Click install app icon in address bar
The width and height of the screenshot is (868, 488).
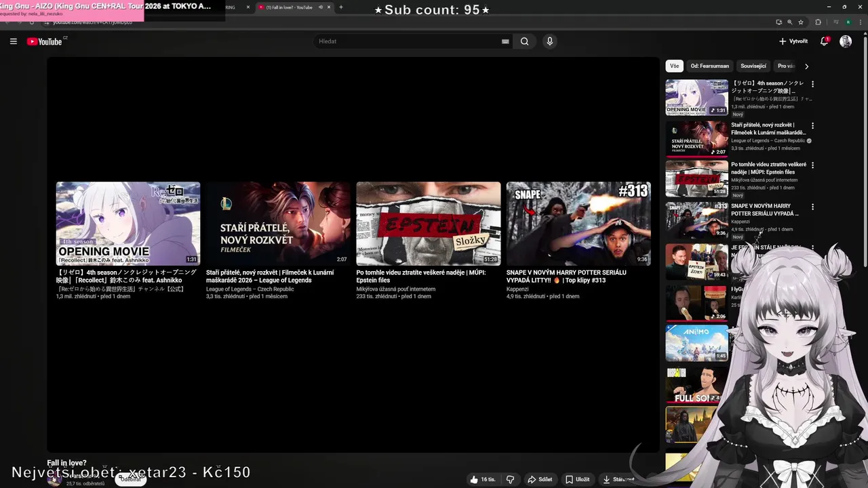(779, 22)
